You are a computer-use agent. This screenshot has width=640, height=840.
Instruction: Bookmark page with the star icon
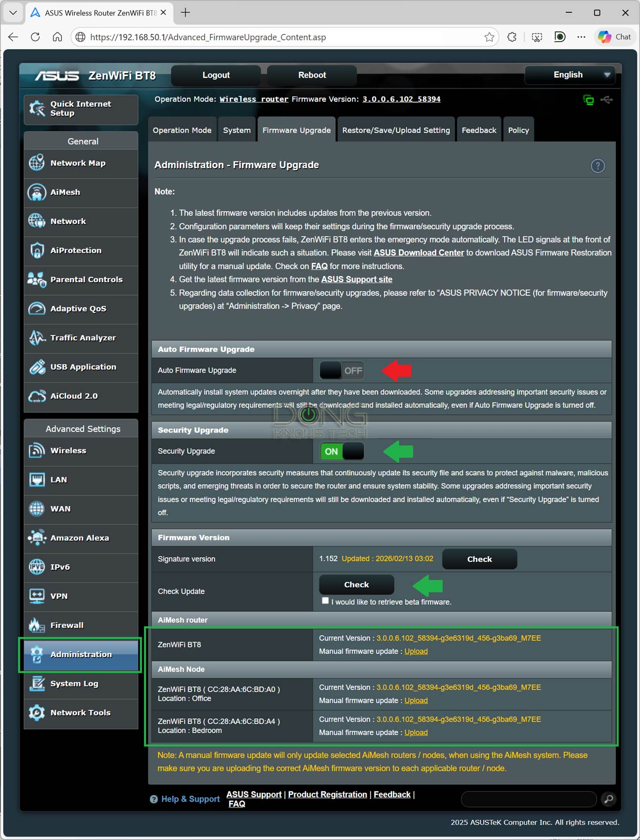[489, 37]
